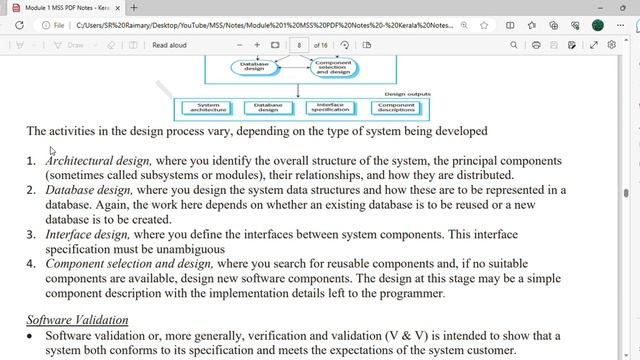Open the Favorites list icon
640x360 pixels.
coord(531,25)
